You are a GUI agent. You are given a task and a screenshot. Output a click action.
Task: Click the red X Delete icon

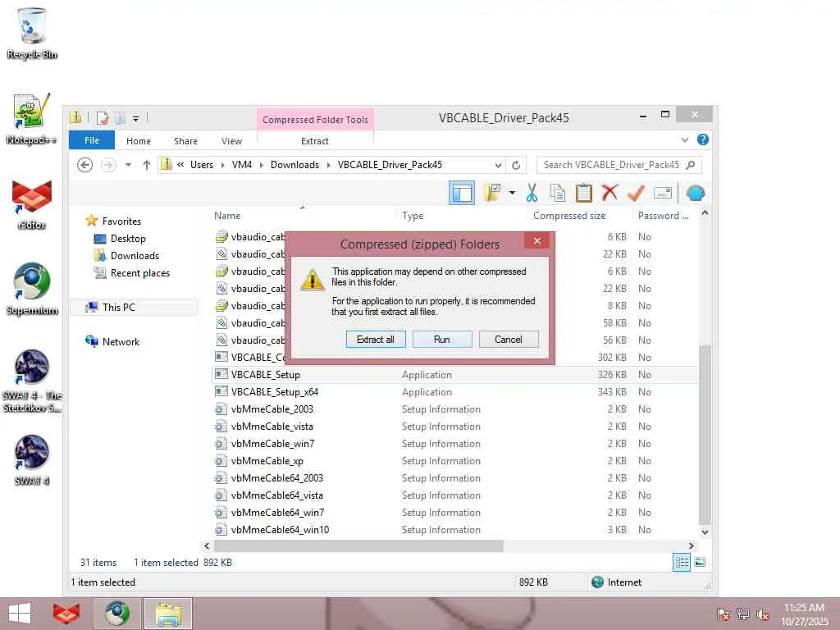[609, 193]
